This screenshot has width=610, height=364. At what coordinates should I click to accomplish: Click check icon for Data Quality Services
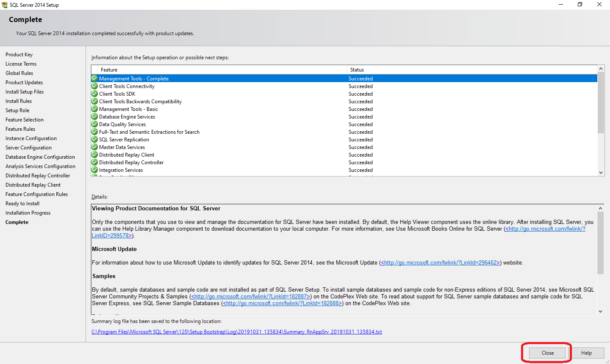(x=94, y=124)
